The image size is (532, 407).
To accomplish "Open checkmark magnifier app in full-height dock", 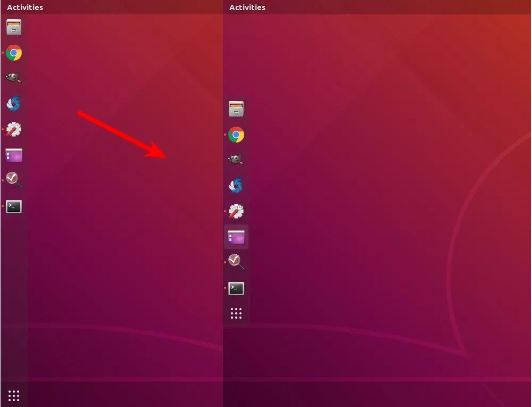I will point(14,180).
